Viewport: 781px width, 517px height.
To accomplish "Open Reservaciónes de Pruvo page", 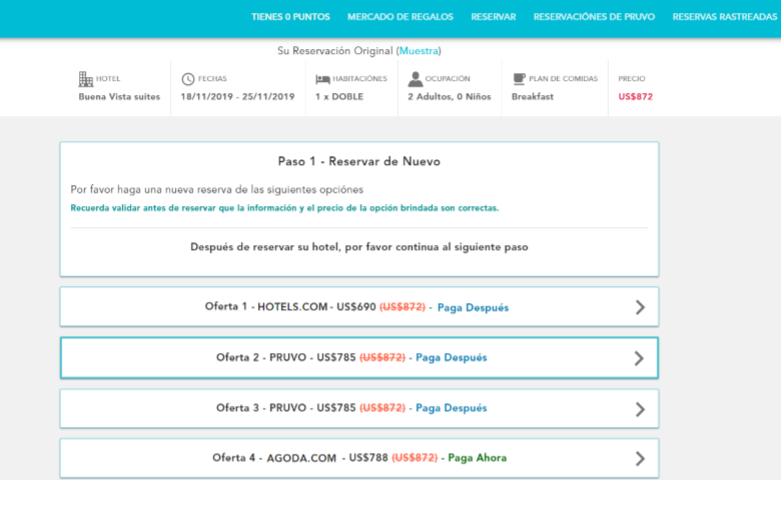I will [594, 17].
